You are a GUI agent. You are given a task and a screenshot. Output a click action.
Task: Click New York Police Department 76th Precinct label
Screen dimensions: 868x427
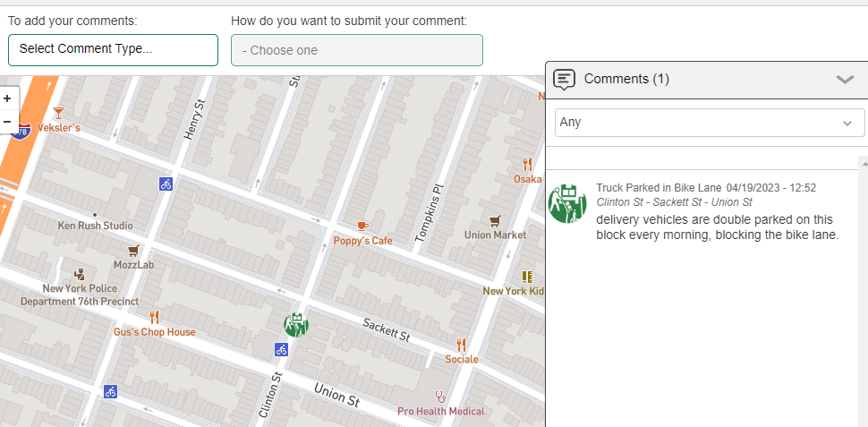tap(80, 295)
